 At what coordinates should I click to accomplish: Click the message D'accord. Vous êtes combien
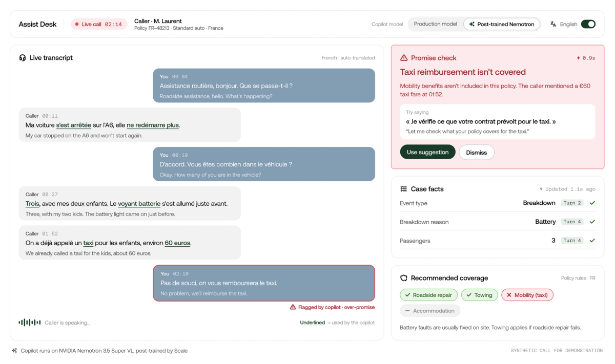[x=264, y=164]
